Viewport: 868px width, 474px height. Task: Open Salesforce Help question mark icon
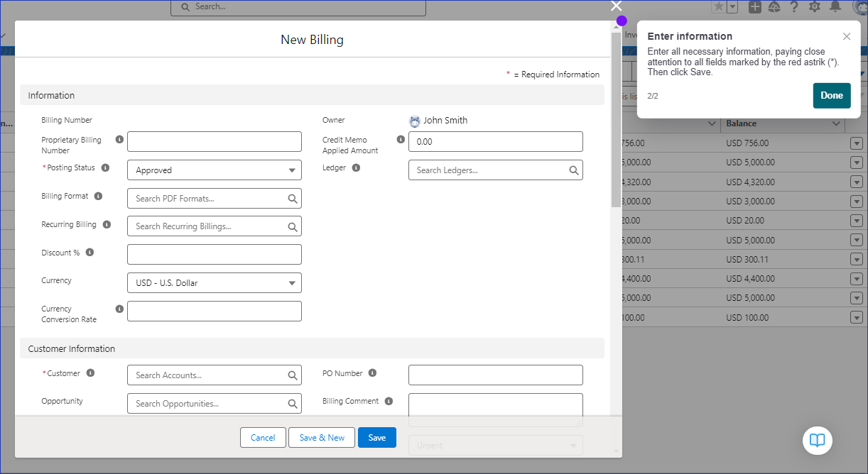794,7
